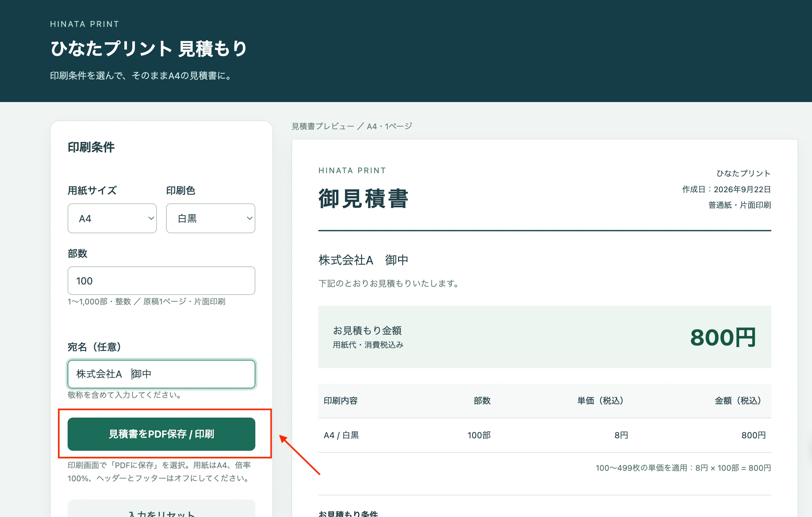
Task: Click the 部数 input field showing 100
Action: coord(161,281)
